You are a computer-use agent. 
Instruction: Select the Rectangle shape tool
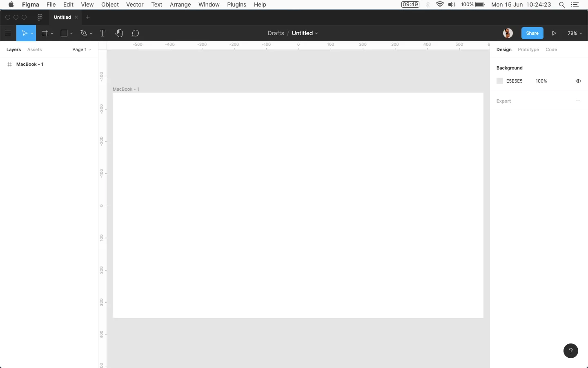64,33
